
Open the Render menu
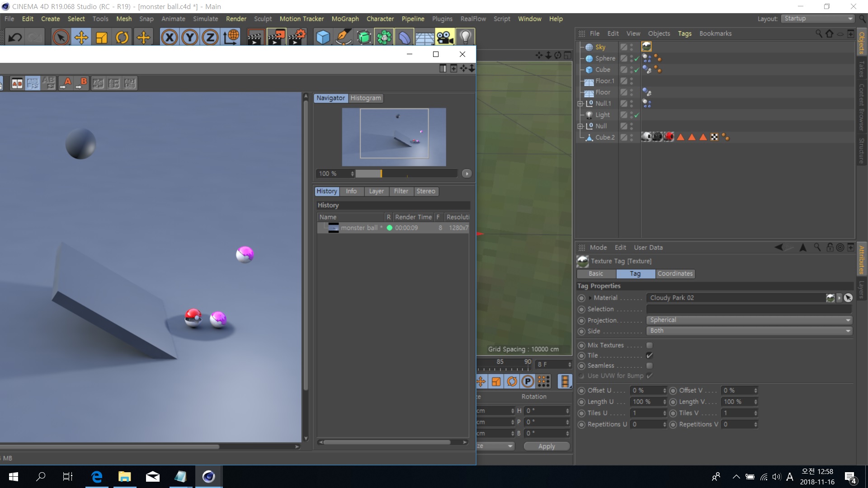click(236, 19)
